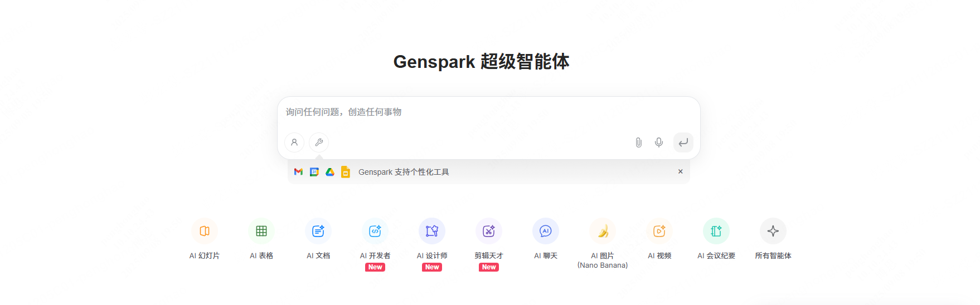This screenshot has height=305, width=980.
Task: Focus the 询问任何问题 prompt input field
Action: click(x=488, y=112)
